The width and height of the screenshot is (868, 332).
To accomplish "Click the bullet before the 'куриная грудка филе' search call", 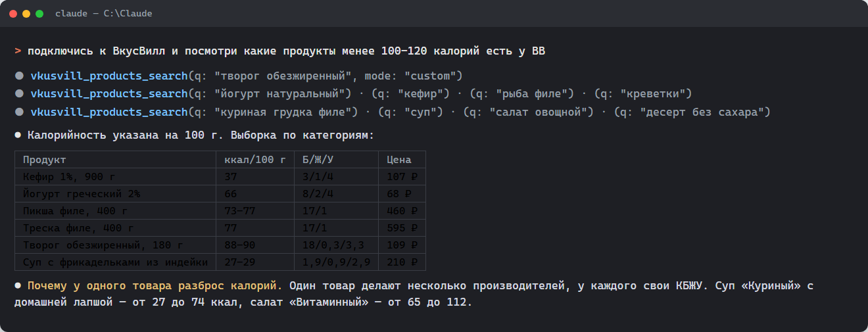I will click(x=19, y=112).
